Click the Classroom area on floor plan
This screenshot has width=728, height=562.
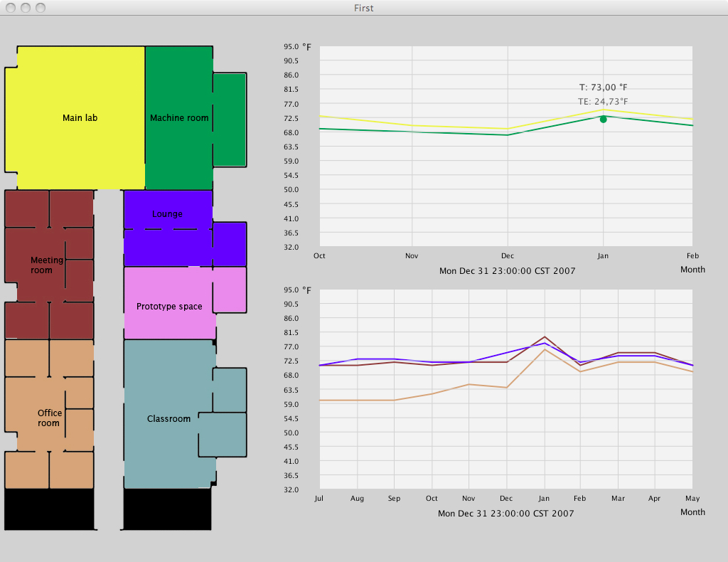point(169,414)
